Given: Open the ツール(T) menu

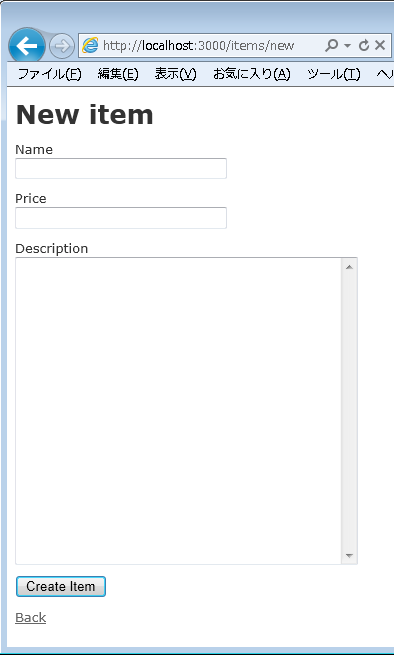Looking at the screenshot, I should (x=333, y=74).
